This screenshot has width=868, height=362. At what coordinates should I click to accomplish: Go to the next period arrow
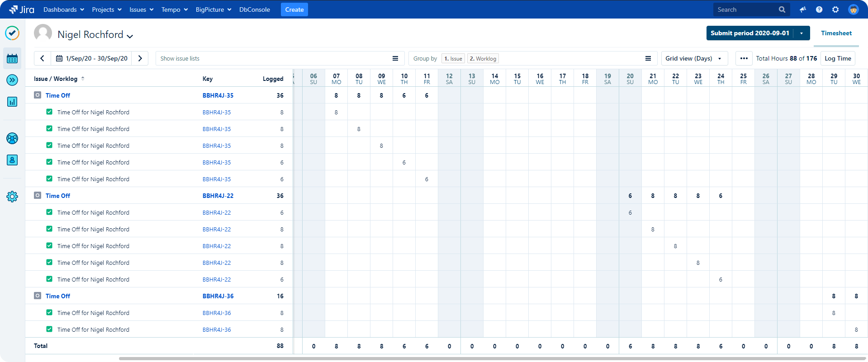click(x=140, y=58)
